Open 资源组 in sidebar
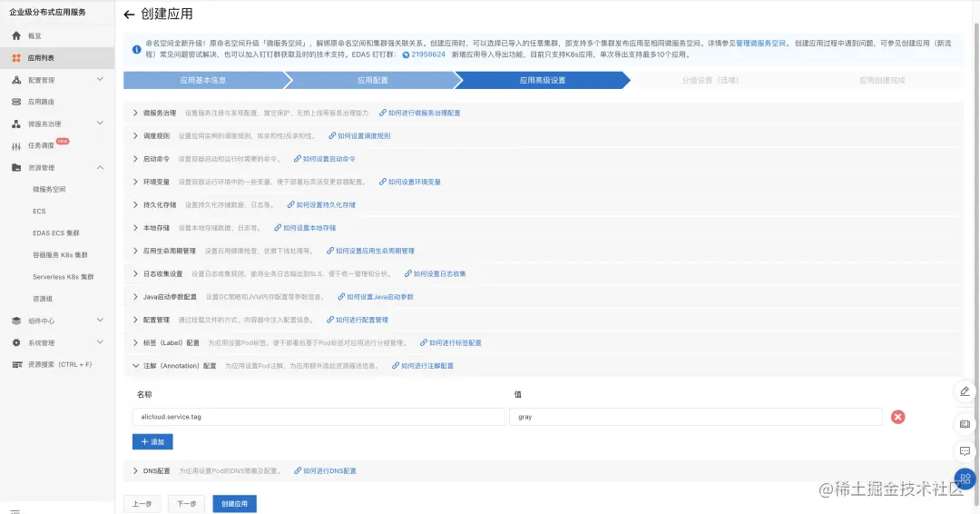 (x=43, y=299)
